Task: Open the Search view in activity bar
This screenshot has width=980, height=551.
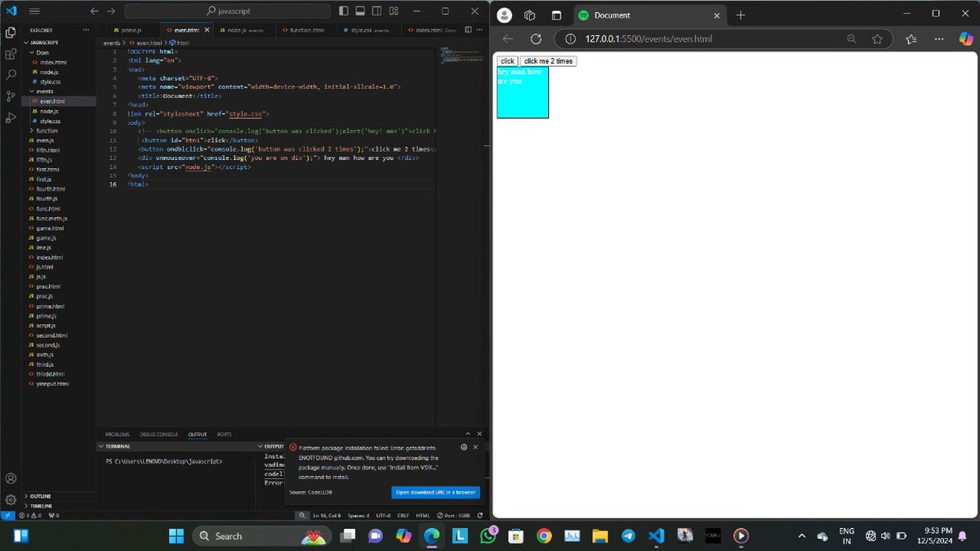Action: pos(11,74)
